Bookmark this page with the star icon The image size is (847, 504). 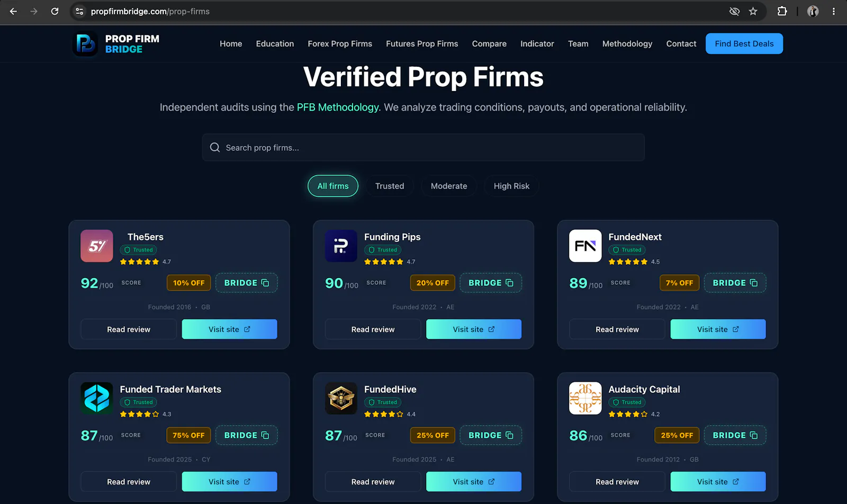(x=753, y=11)
